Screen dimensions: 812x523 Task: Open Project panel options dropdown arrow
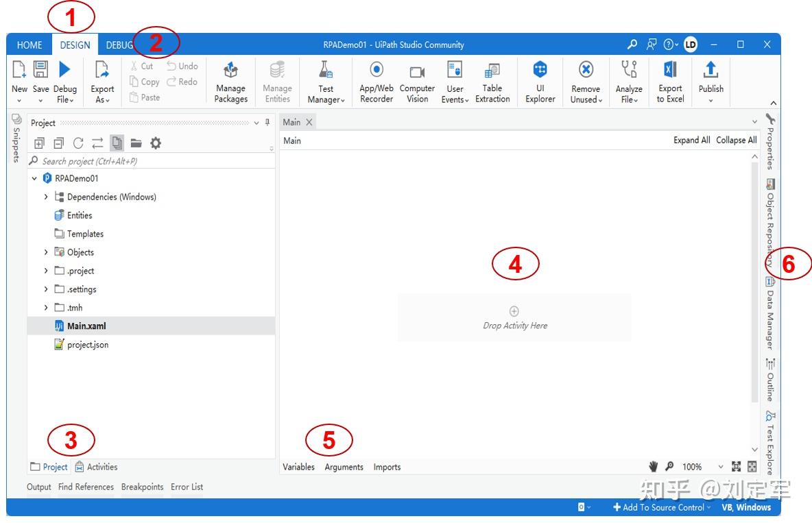pos(256,123)
